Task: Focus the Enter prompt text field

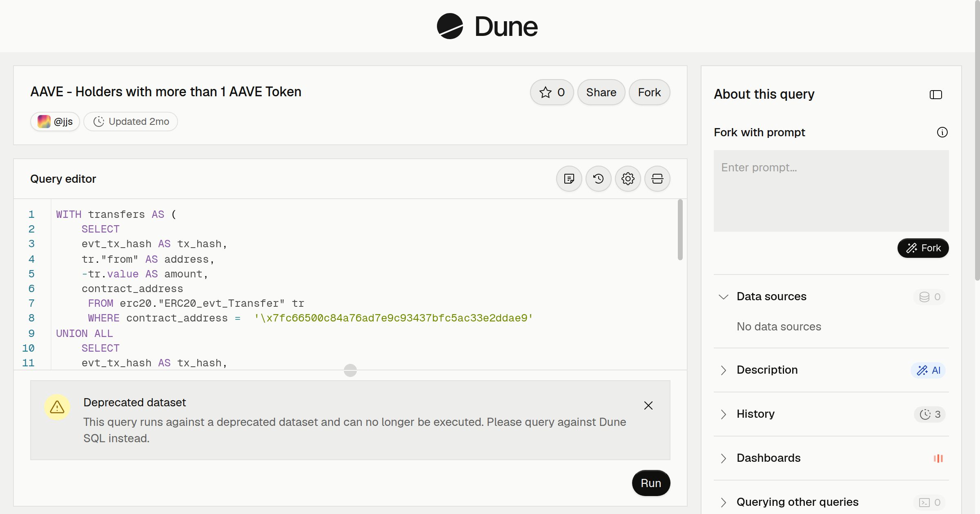Action: [x=831, y=191]
